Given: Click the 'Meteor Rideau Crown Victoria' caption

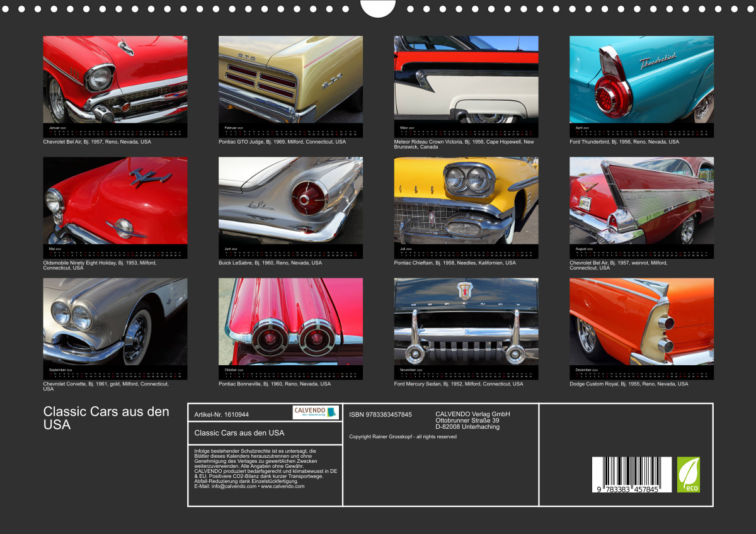Looking at the screenshot, I should coord(464,144).
